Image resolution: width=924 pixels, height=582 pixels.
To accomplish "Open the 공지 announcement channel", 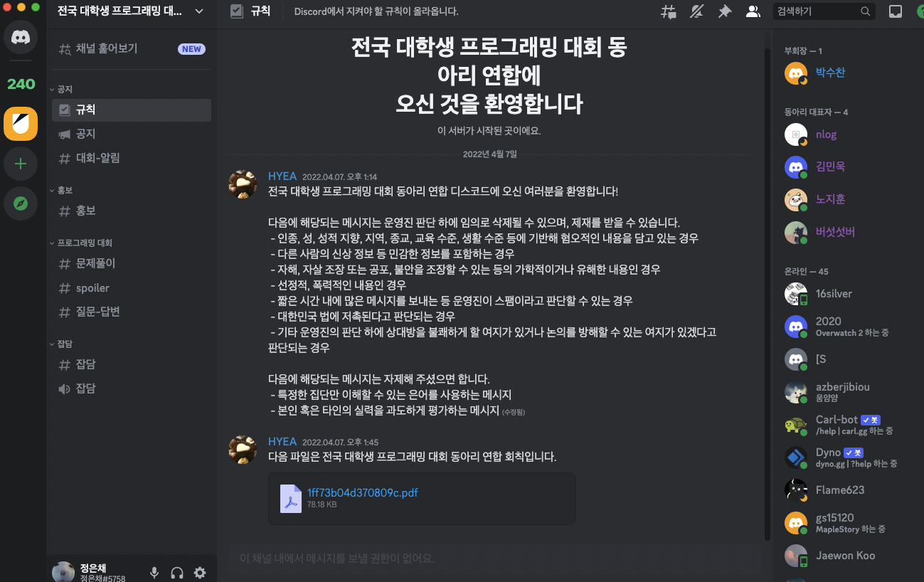I will coord(132,134).
